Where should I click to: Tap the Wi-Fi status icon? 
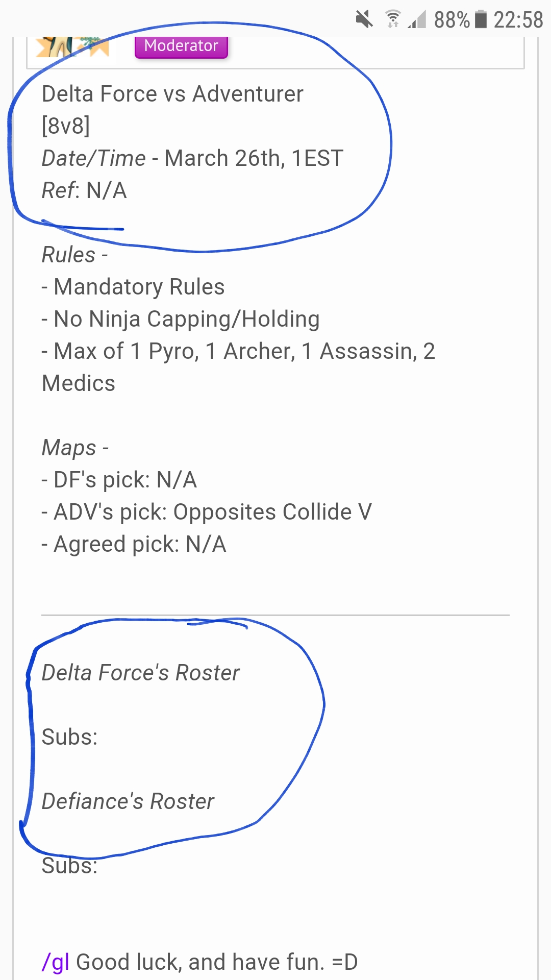coord(392,20)
